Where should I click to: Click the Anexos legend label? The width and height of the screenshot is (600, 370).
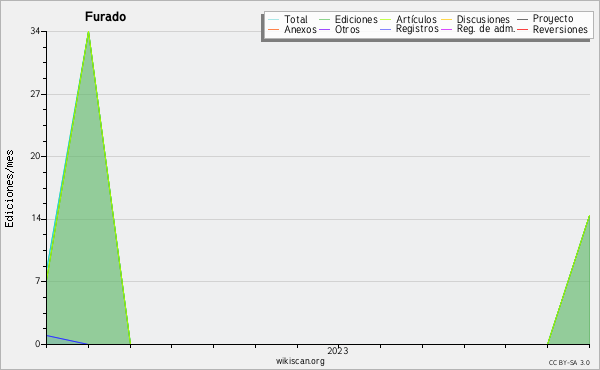coord(300,29)
